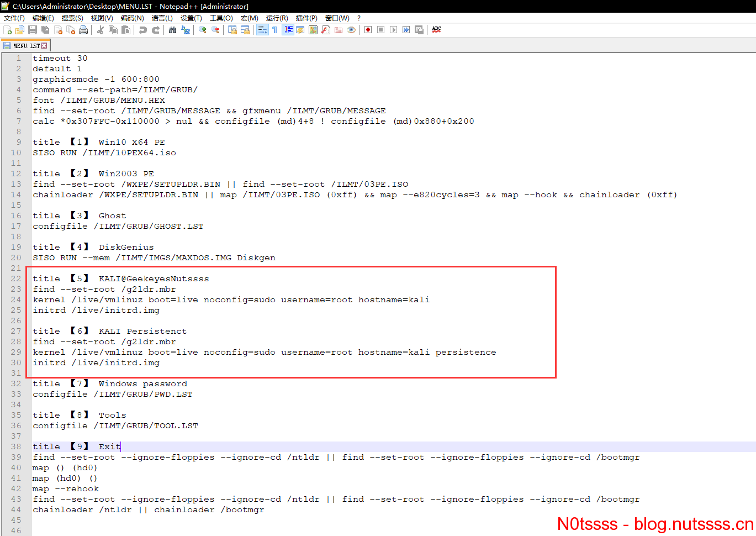
Task: Click the 'configfile /ILMT/GRUB/PWD.LST' line
Action: pyautogui.click(x=113, y=394)
